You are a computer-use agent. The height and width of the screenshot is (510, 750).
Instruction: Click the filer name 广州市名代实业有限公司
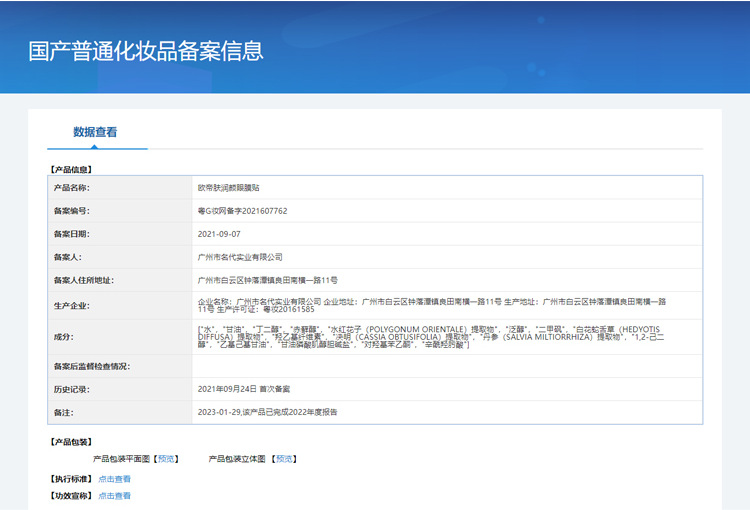(241, 257)
